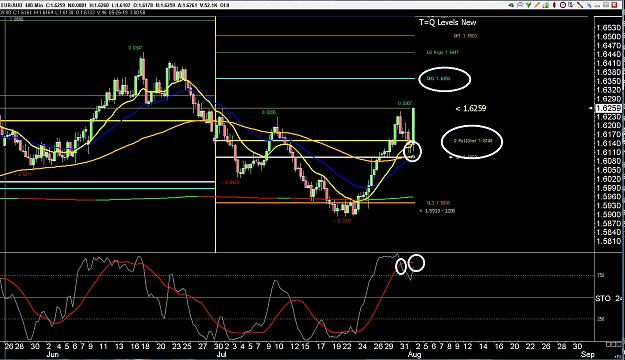Image resolution: width=625 pixels, height=360 pixels.
Task: Click the 1.5810 price axis label
Action: (609, 241)
